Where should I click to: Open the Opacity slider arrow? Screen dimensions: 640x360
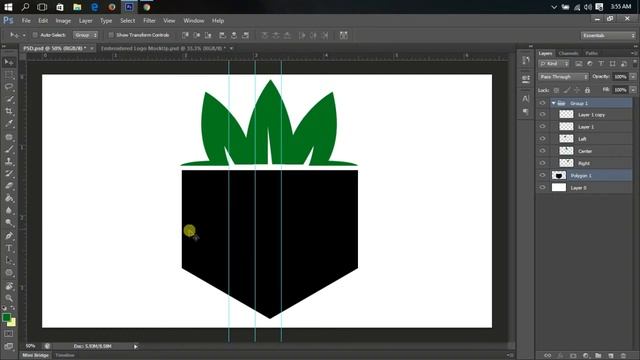(x=633, y=77)
